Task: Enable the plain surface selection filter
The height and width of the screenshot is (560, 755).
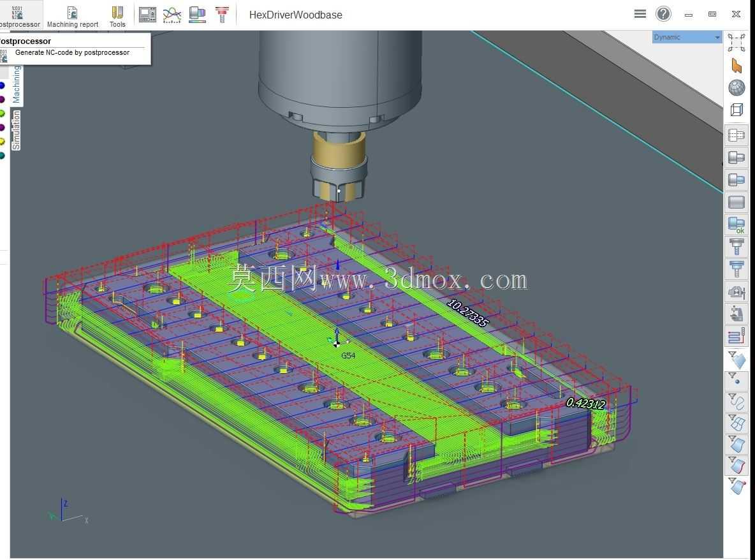Action: (x=737, y=444)
